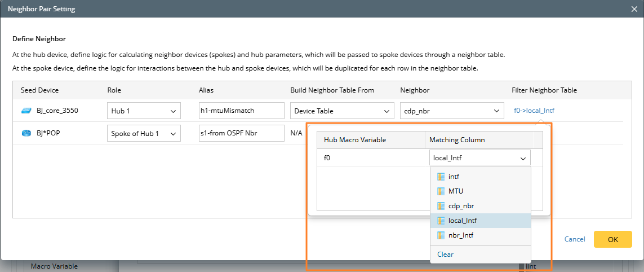Choose nbr_Intf in the dropdown list

coord(461,235)
